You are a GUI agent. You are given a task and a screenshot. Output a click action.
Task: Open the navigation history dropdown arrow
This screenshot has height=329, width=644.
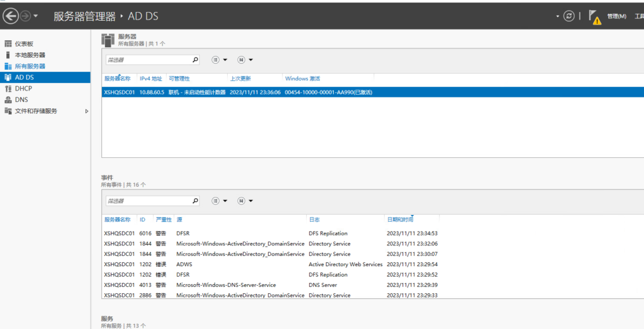[35, 16]
